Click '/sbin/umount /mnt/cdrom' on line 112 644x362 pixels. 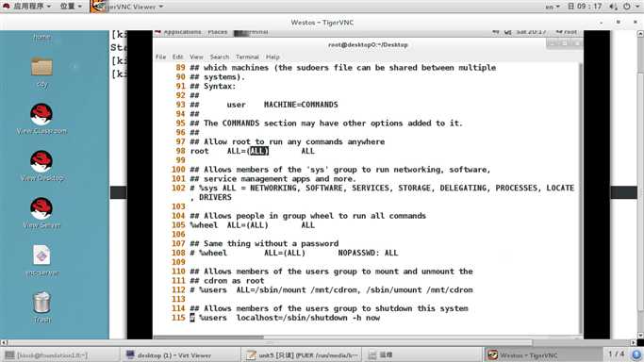point(420,289)
